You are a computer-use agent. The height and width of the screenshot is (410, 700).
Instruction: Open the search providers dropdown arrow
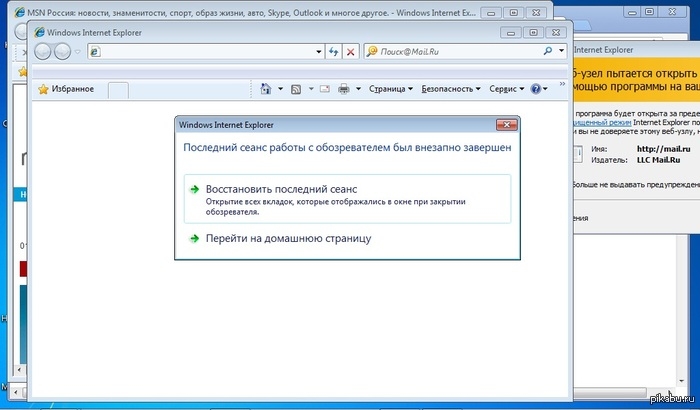click(561, 51)
